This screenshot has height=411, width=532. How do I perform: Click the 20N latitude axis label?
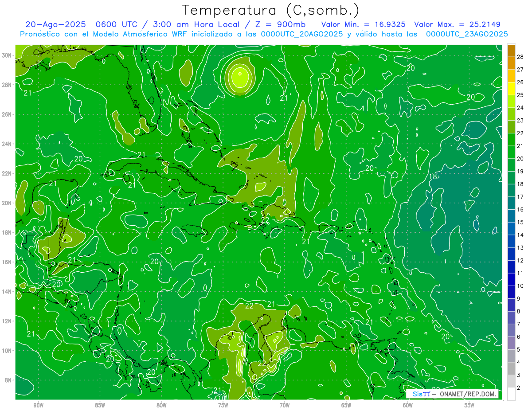tap(7, 203)
